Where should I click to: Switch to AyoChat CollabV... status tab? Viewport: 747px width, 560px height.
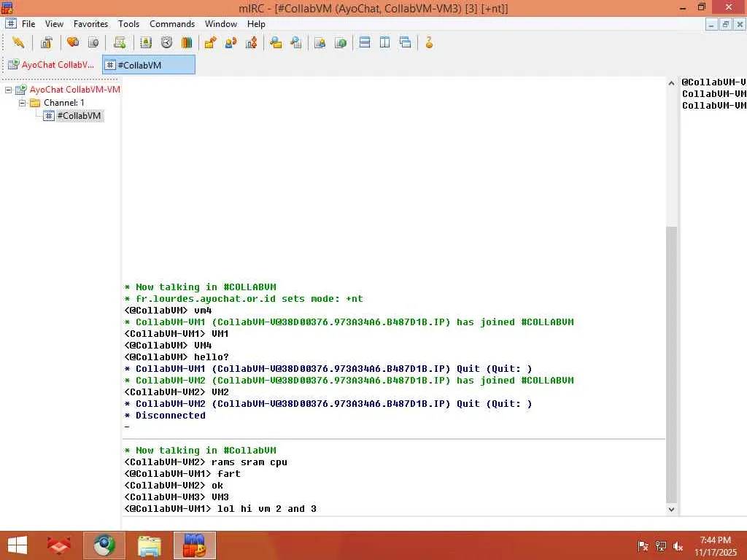pyautogui.click(x=52, y=65)
